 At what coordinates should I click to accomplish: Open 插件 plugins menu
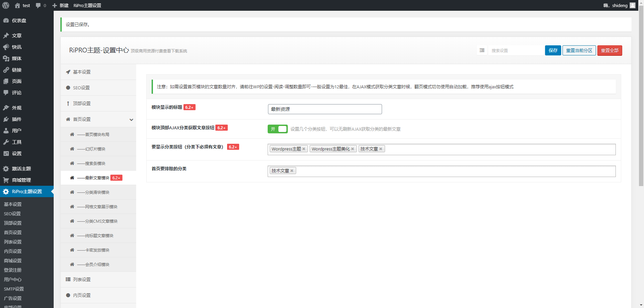(27, 119)
